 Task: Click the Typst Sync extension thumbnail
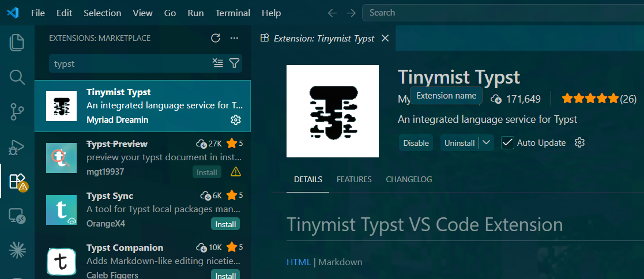(x=62, y=210)
